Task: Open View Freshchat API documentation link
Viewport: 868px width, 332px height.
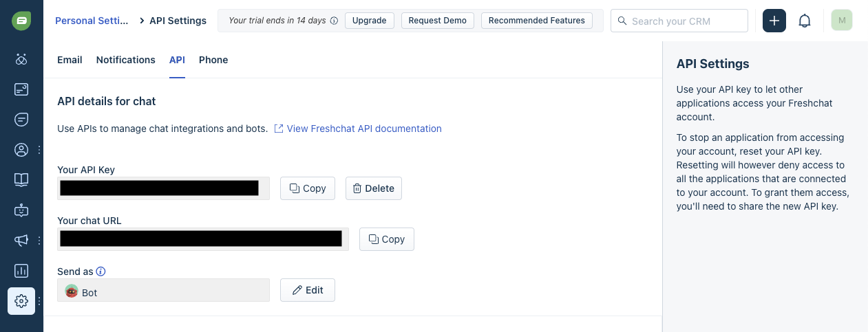Action: tap(363, 129)
